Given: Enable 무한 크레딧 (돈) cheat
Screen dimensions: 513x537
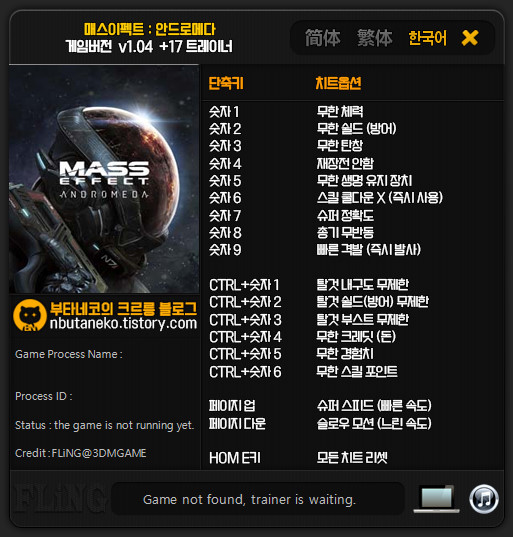Looking at the screenshot, I should tap(356, 336).
